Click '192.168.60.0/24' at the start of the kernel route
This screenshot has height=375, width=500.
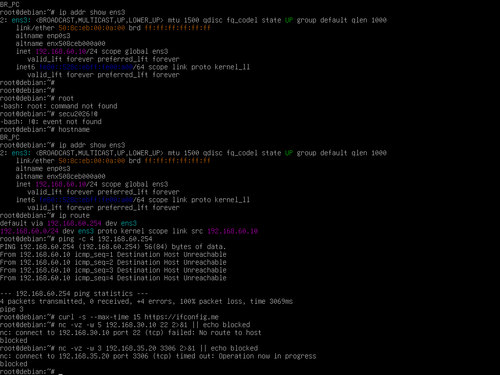pyautogui.click(x=29, y=231)
